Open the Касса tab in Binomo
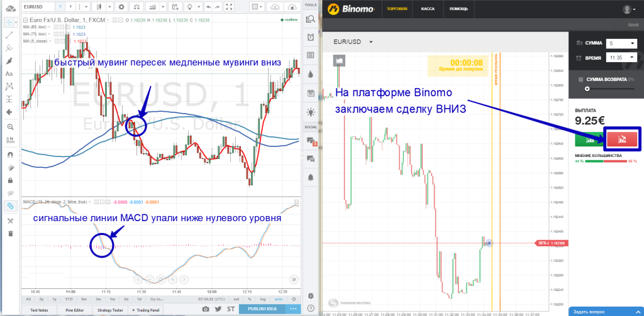This screenshot has height=316, width=644. [x=429, y=9]
